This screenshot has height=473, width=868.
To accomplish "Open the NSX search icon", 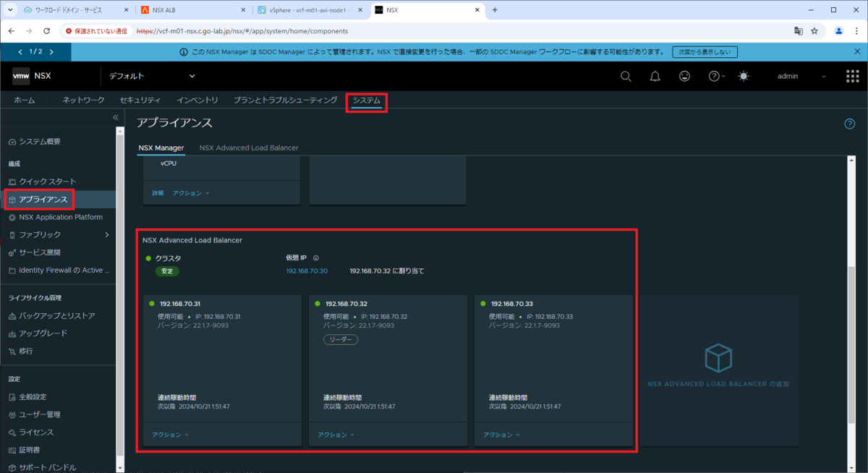I will (625, 75).
